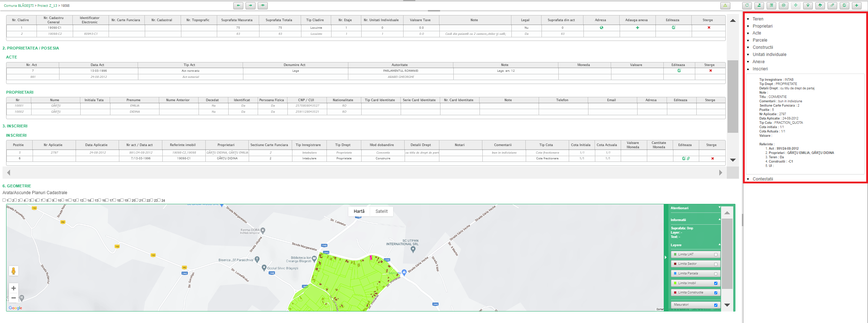Screen dimensions: 868x323
Task: Click the green plus toolbar button
Action: pos(857,5)
